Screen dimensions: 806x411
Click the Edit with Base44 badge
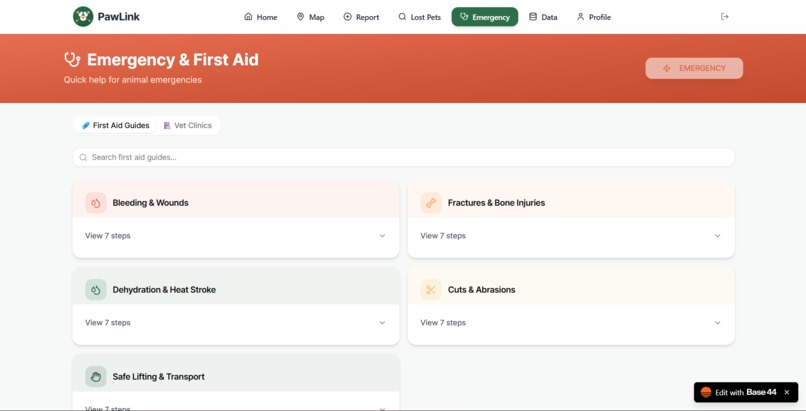click(739, 392)
